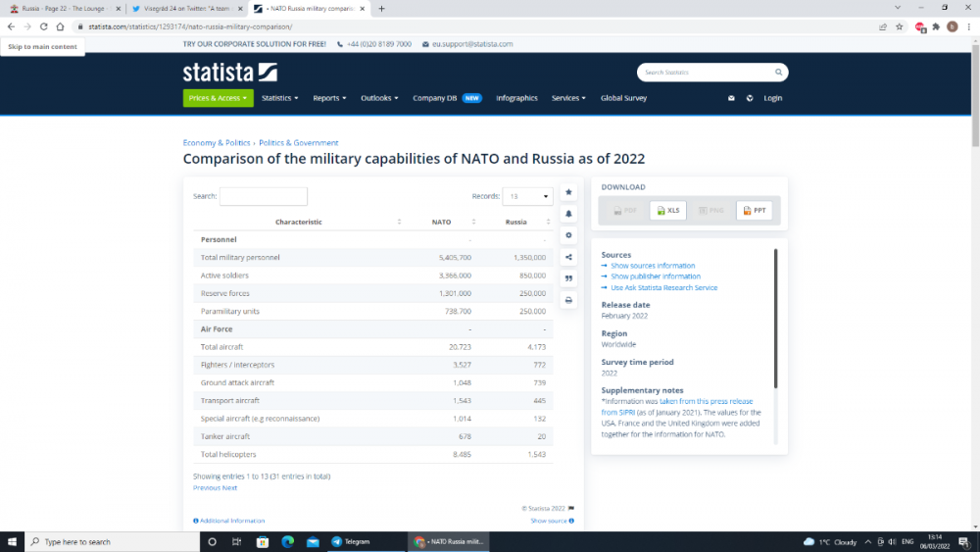
Task: Click the magnifier icon in Search Statistics
Action: pyautogui.click(x=778, y=73)
